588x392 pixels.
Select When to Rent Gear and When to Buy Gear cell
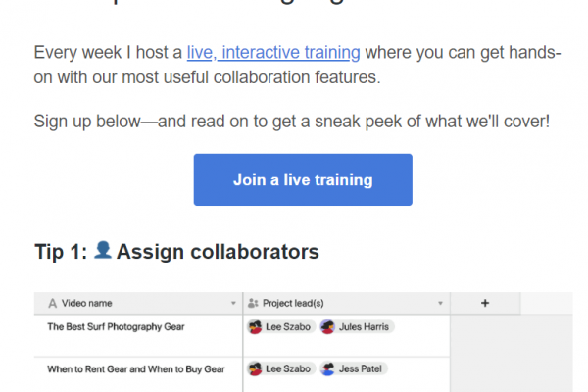tap(138, 374)
